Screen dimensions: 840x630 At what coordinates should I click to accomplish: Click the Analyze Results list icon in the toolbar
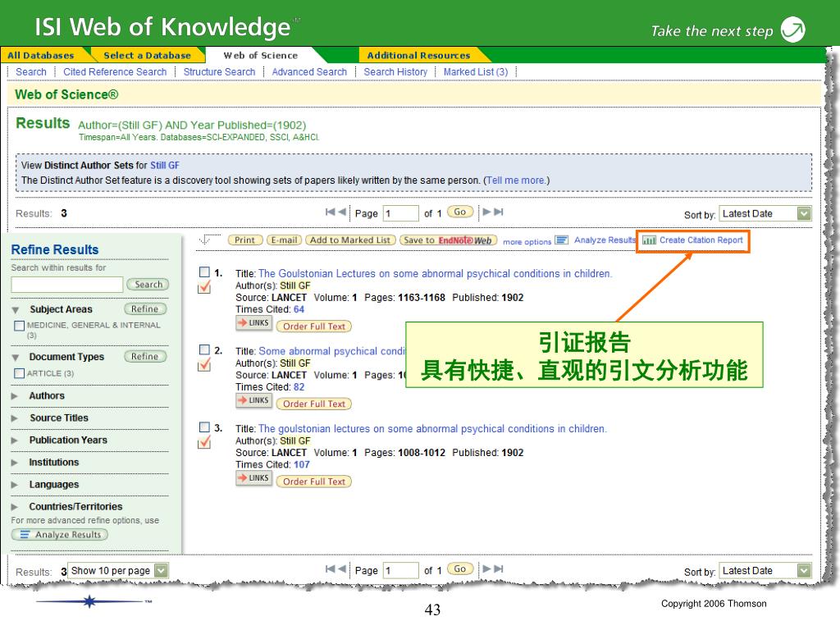coord(561,240)
